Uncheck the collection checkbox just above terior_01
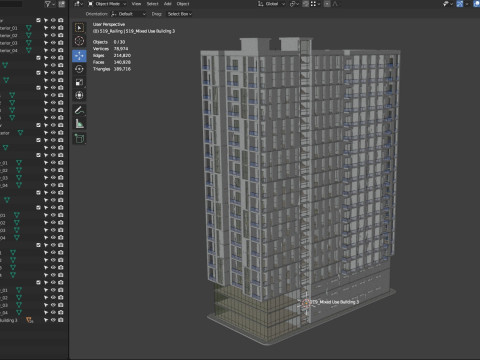The width and height of the screenshot is (480, 360). (x=38, y=20)
